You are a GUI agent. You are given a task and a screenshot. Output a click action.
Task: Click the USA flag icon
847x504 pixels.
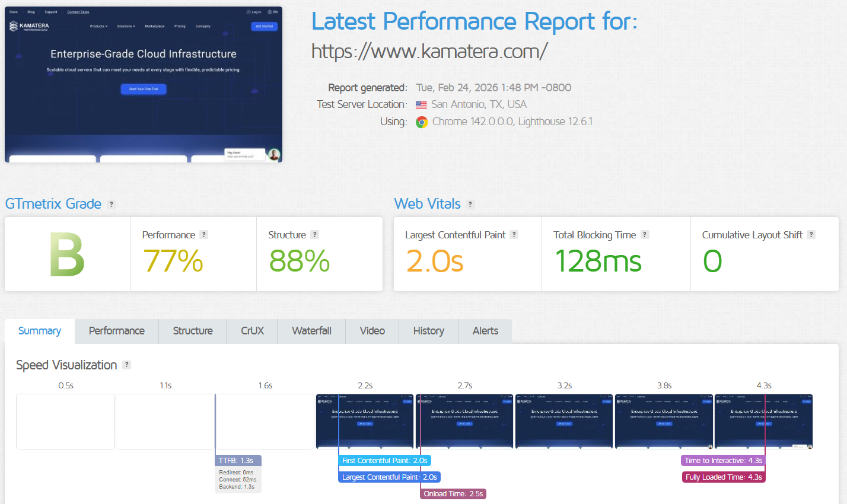421,105
